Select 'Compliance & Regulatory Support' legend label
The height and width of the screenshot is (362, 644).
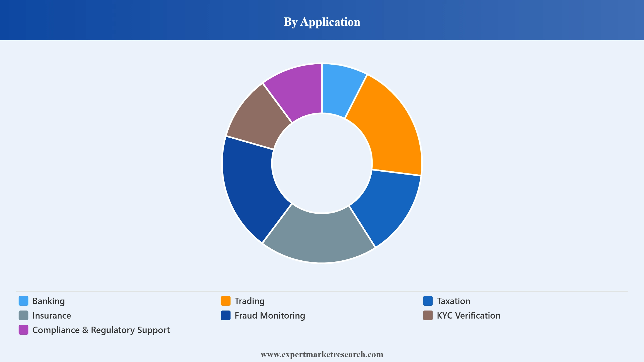pyautogui.click(x=101, y=330)
